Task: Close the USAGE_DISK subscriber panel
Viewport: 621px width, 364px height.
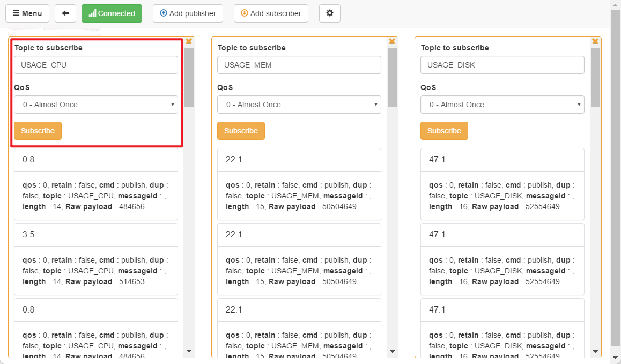Action: click(595, 42)
